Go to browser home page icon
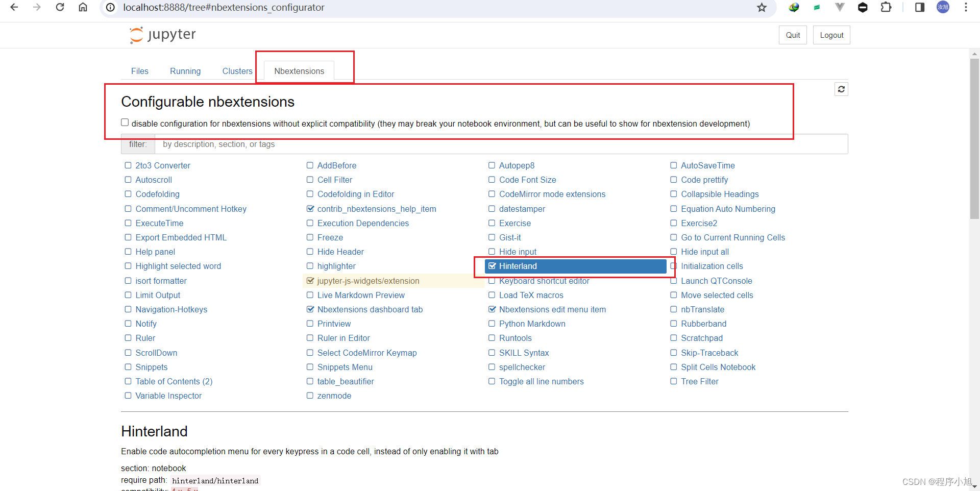The height and width of the screenshot is (491, 980). [83, 7]
